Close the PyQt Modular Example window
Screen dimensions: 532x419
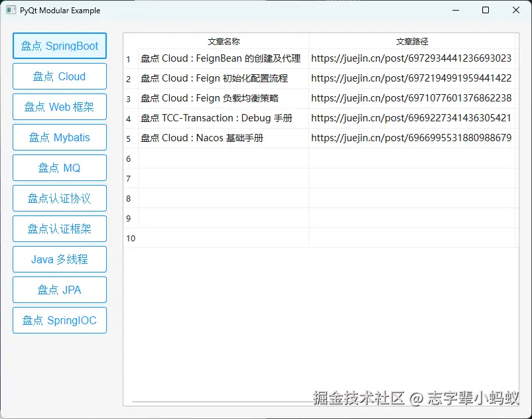coord(515,10)
